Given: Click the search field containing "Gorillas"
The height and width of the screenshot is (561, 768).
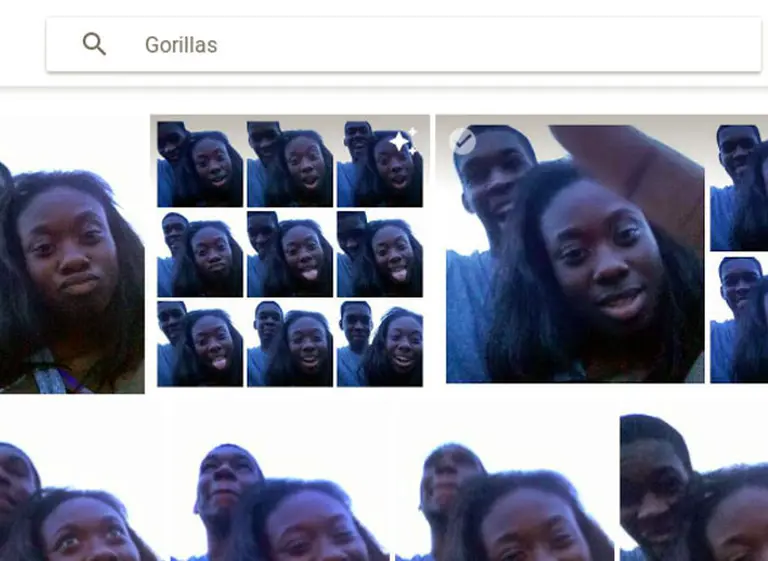Looking at the screenshot, I should pos(404,45).
